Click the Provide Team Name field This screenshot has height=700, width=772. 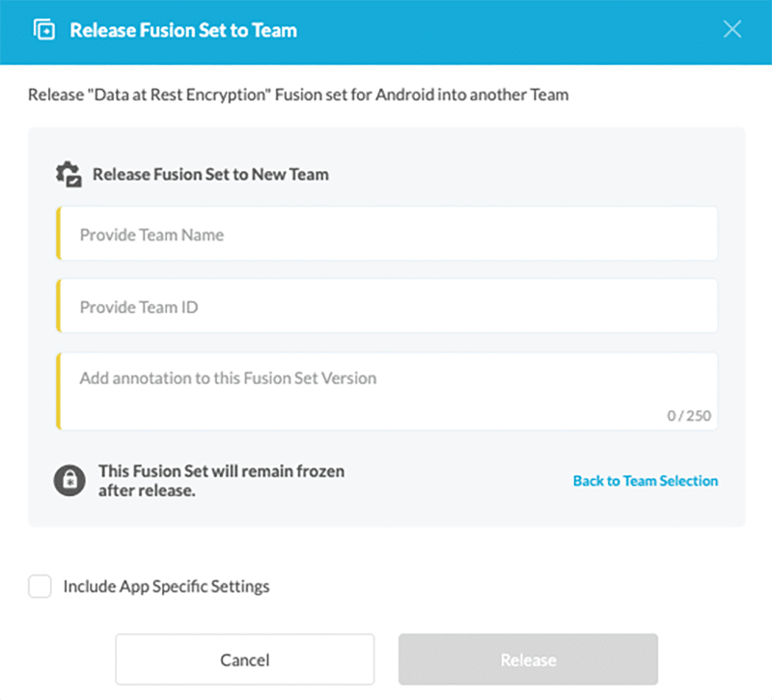coord(386,234)
